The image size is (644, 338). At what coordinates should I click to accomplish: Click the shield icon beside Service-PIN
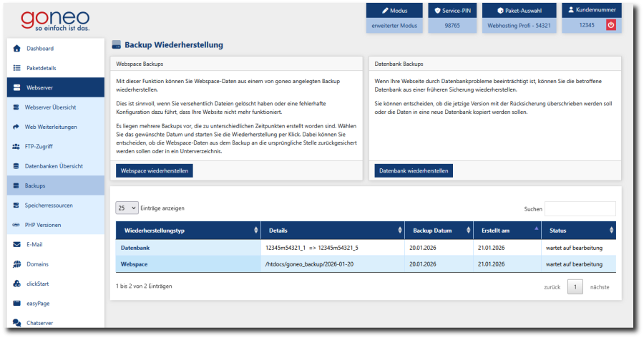click(437, 11)
